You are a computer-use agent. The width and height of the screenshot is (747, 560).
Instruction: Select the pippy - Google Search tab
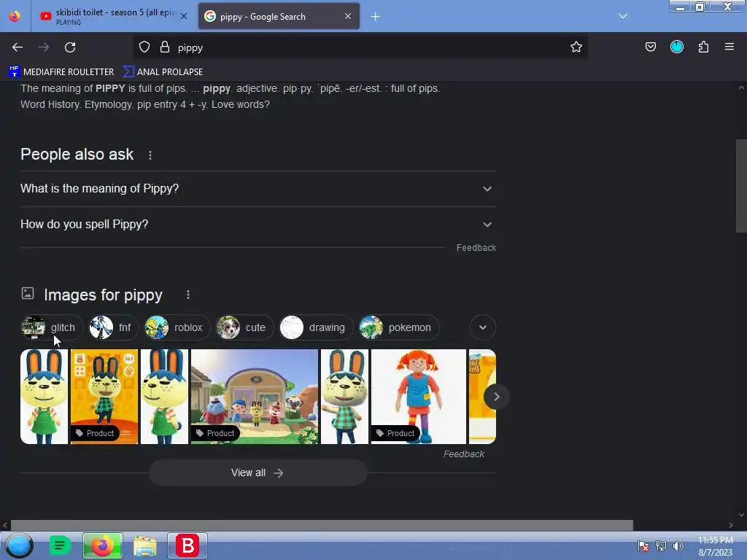(x=279, y=16)
